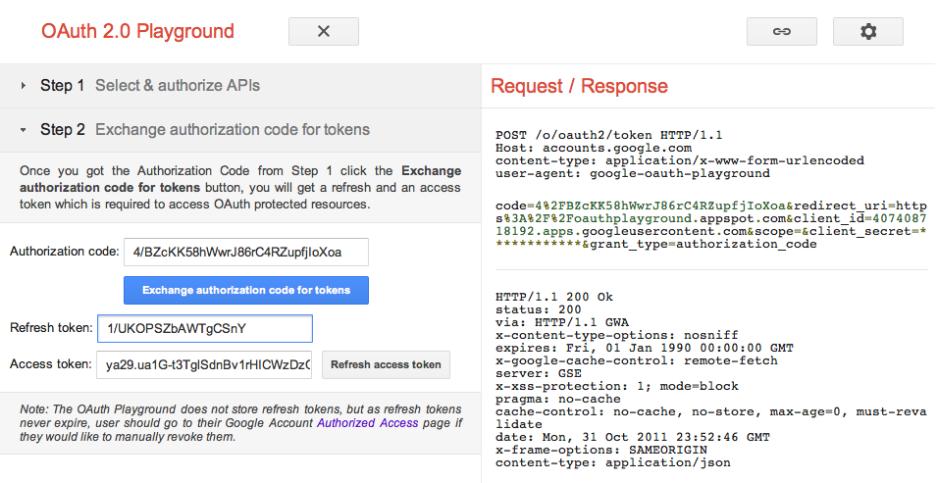Click the 'content-type: application/json' response line

[613, 462]
